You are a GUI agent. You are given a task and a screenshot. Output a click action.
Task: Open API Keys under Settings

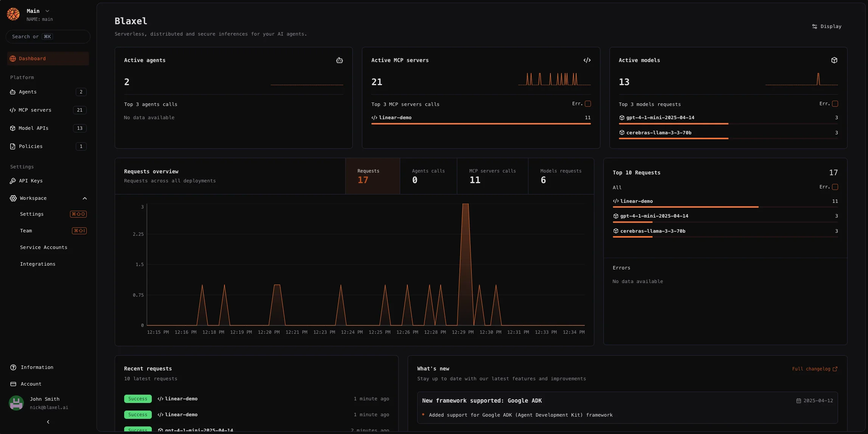[30, 180]
